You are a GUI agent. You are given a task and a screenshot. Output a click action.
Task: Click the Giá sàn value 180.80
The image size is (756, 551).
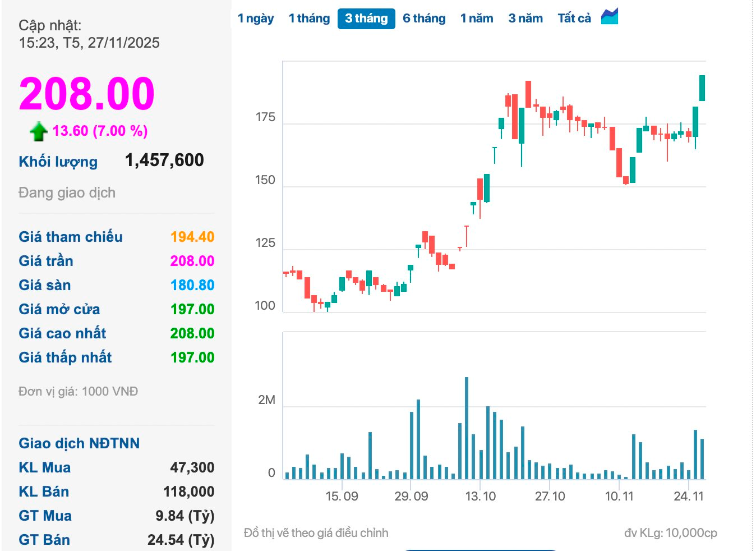pyautogui.click(x=192, y=285)
